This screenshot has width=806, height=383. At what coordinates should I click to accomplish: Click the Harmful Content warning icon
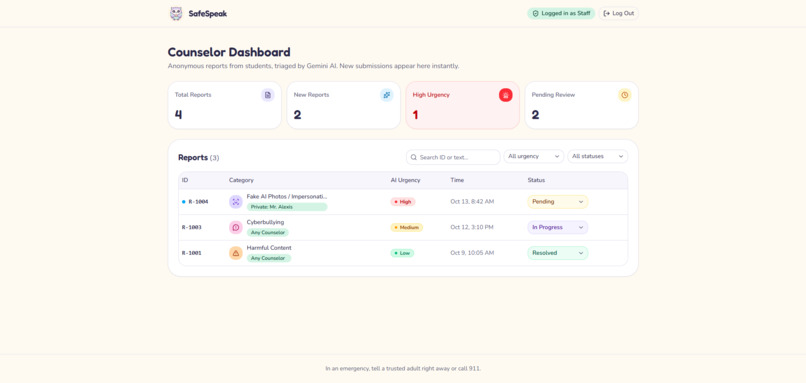235,253
